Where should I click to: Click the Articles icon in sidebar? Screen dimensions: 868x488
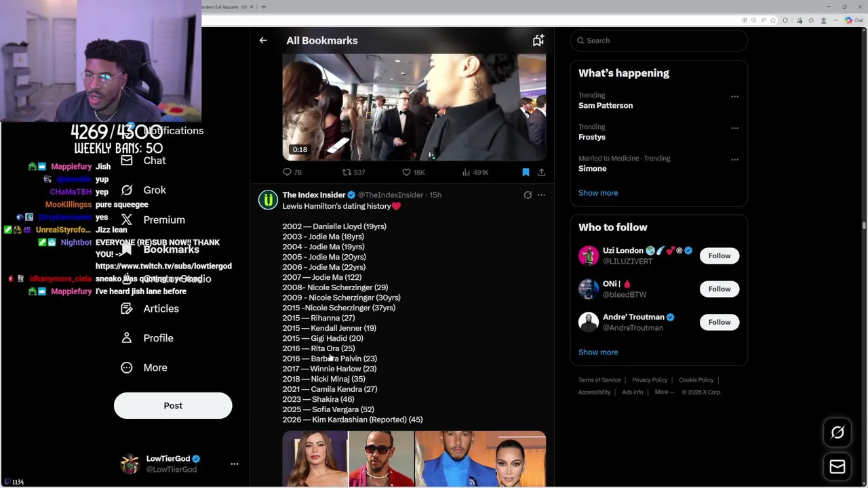point(126,308)
